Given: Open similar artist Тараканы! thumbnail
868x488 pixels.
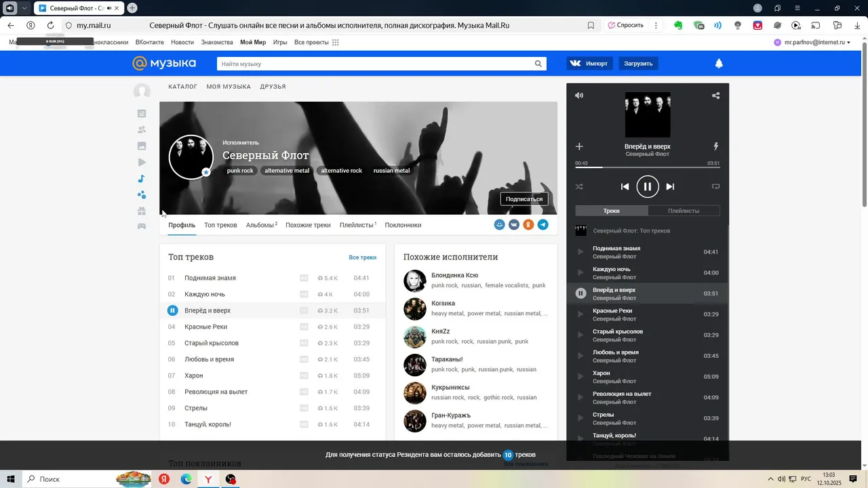Looking at the screenshot, I should pyautogui.click(x=415, y=365).
